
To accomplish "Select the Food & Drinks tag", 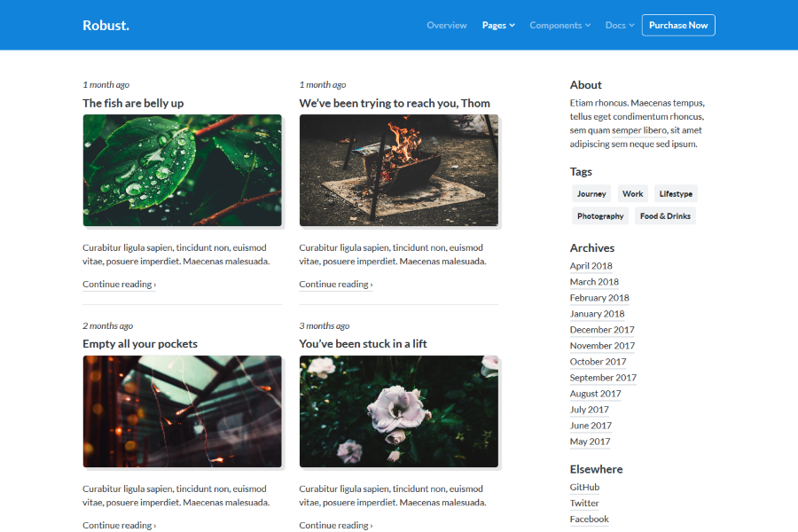I will 665,215.
